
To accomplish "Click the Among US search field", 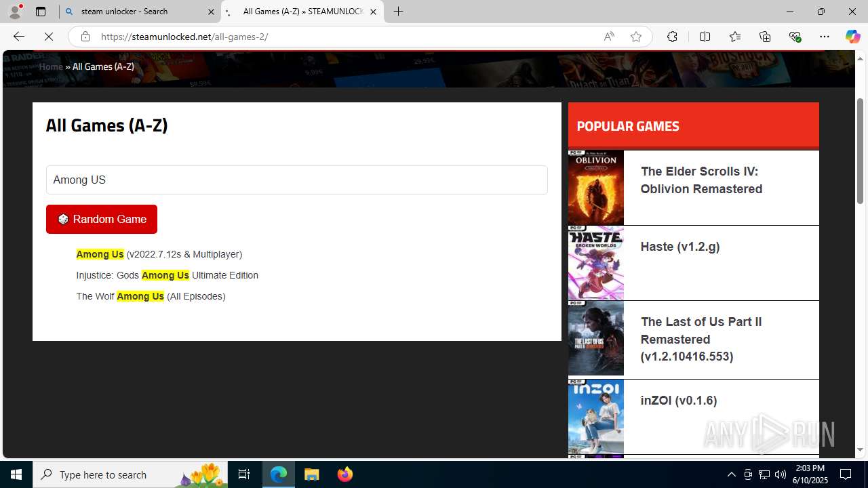I will 297,180.
